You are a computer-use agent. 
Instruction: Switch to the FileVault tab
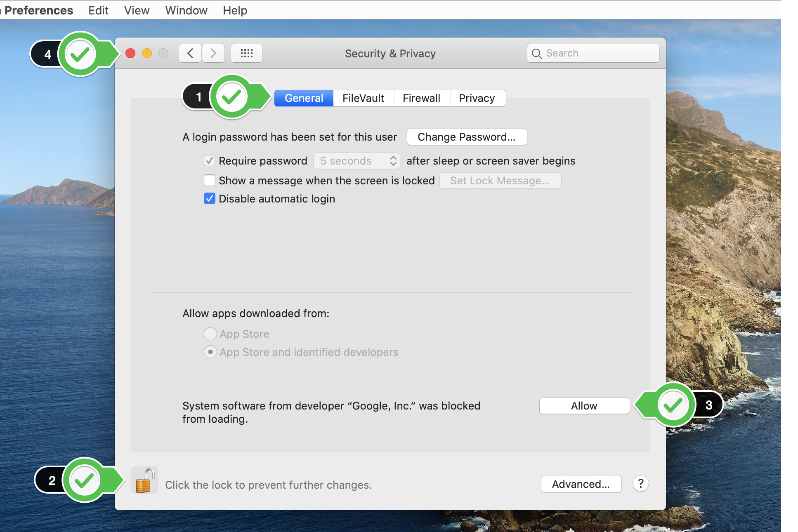pyautogui.click(x=363, y=98)
